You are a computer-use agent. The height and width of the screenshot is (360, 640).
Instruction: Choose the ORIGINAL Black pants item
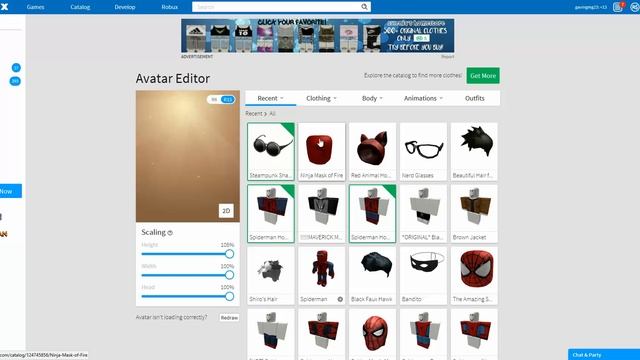(423, 213)
